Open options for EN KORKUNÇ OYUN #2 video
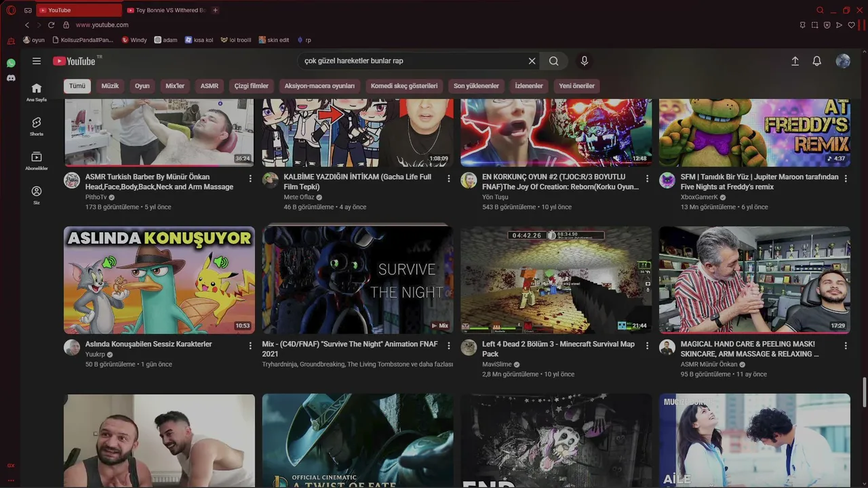This screenshot has width=868, height=488. [647, 178]
